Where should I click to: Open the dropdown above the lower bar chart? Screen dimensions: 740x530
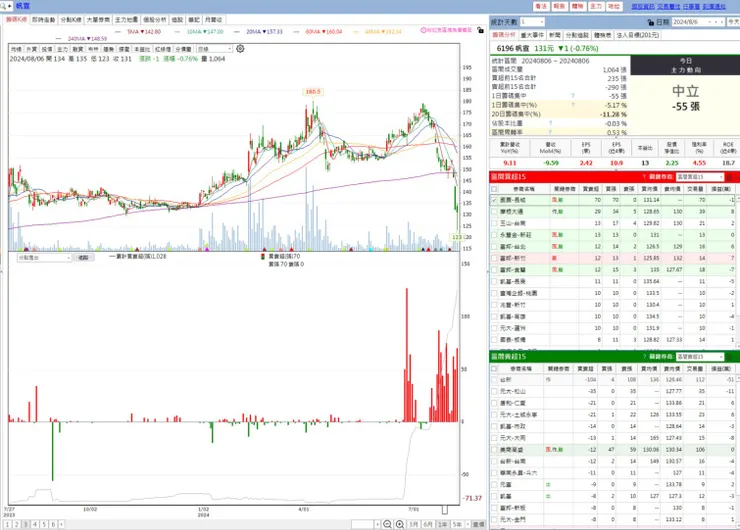(x=44, y=258)
